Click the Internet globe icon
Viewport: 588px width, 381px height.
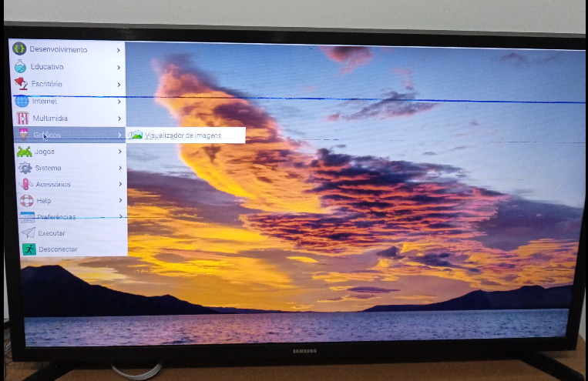click(x=22, y=101)
